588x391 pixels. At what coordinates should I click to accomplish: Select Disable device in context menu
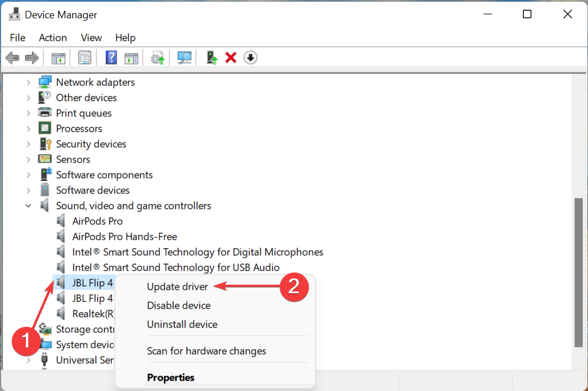coord(178,305)
